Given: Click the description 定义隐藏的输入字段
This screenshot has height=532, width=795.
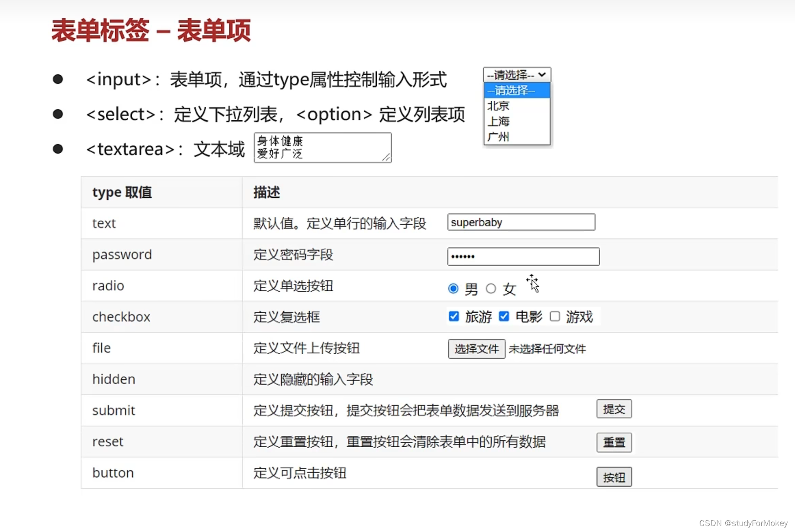Looking at the screenshot, I should [x=313, y=379].
